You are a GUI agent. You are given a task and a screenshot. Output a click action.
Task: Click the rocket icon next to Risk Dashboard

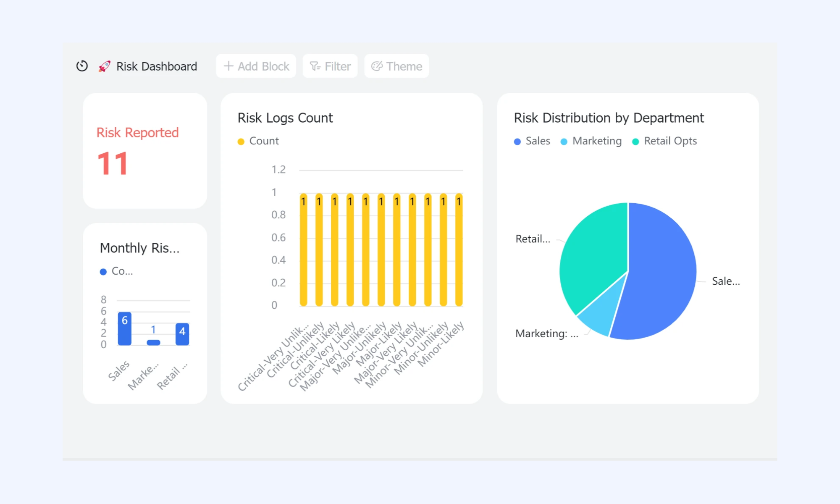point(104,66)
